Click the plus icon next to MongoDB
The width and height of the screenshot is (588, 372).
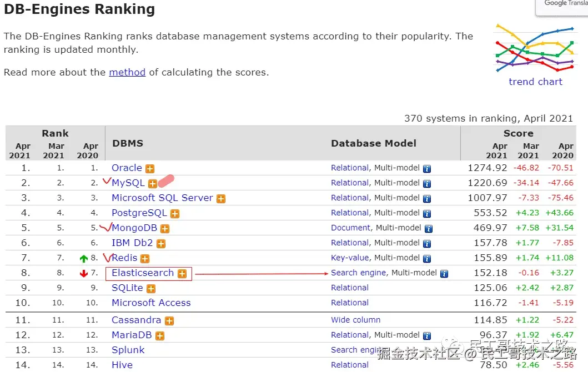(x=165, y=229)
